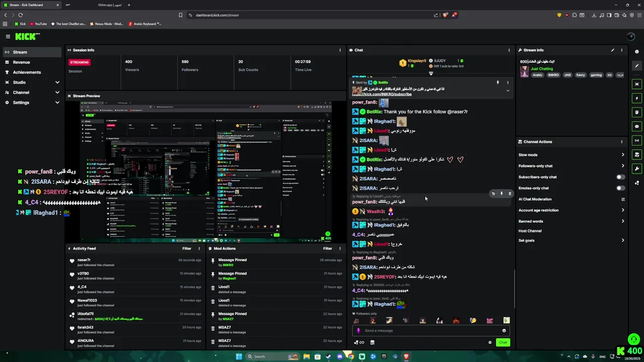Expand the gift leaderboard arrow in Chat

click(x=431, y=73)
